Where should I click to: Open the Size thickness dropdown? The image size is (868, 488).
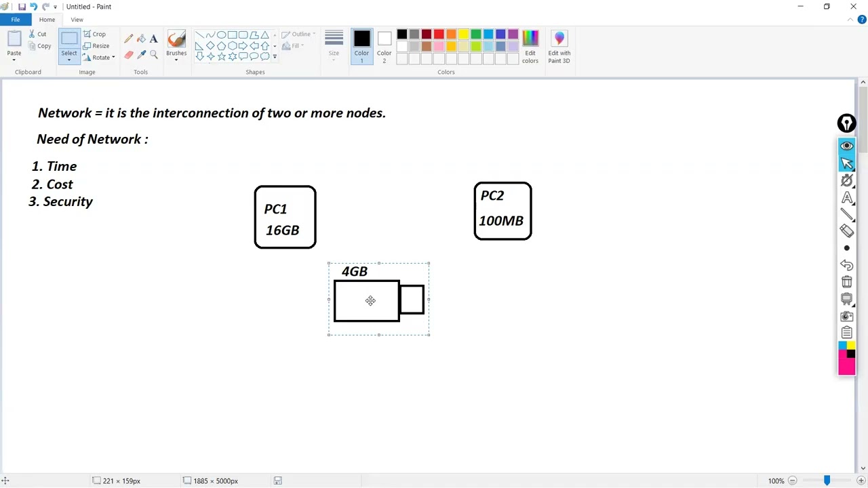pos(334,47)
